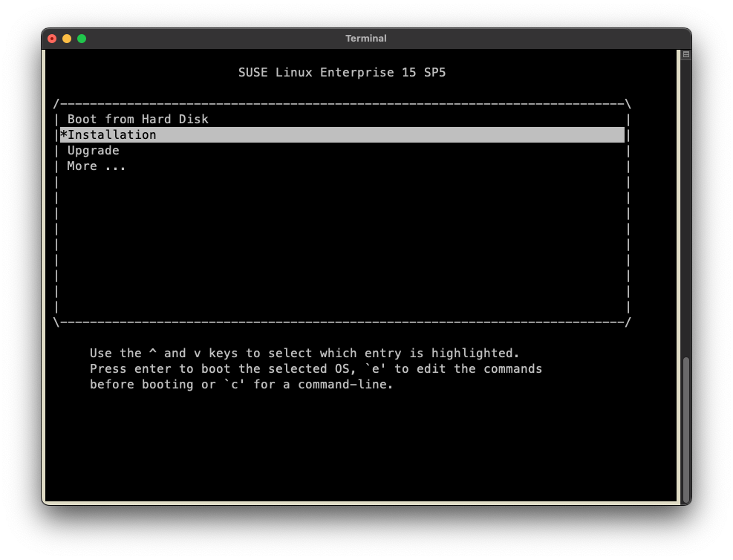Select the Upgrade boot entry
Viewport: 733px width, 560px height.
93,151
